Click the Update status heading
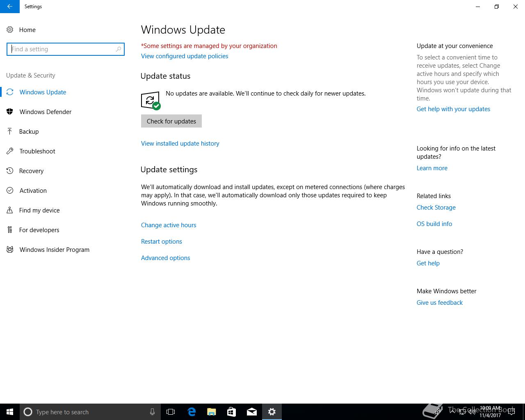 click(x=166, y=76)
